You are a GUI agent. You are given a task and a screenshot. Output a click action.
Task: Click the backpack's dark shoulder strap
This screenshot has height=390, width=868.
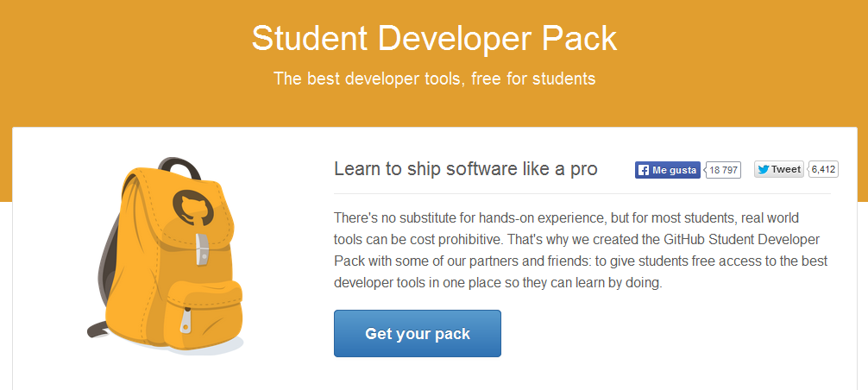(x=109, y=261)
